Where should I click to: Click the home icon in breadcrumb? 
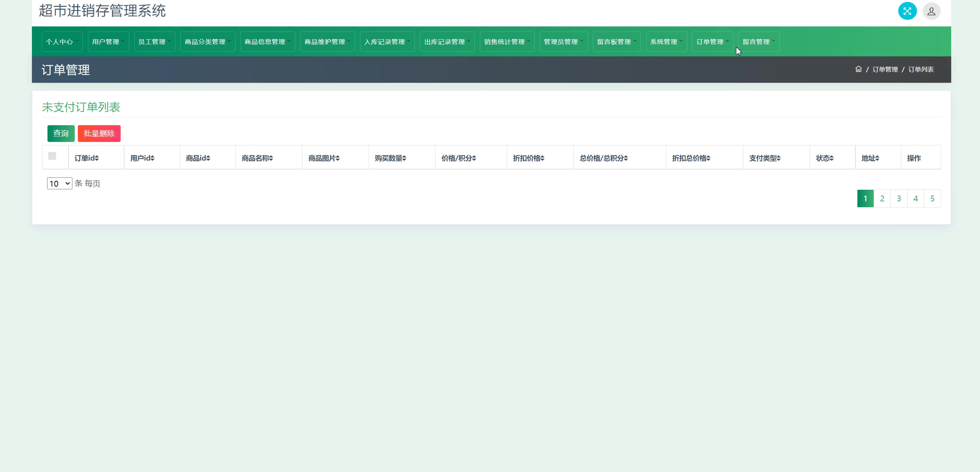pyautogui.click(x=858, y=69)
